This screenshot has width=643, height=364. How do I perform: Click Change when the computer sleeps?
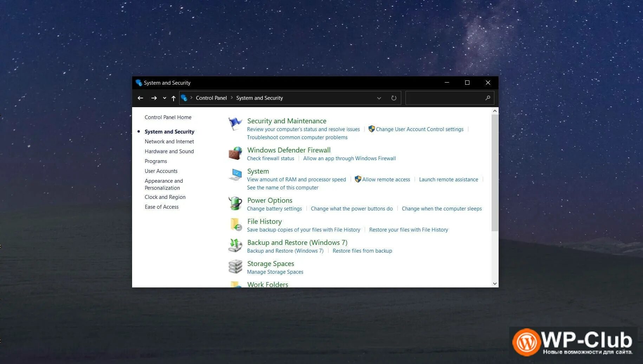click(442, 209)
